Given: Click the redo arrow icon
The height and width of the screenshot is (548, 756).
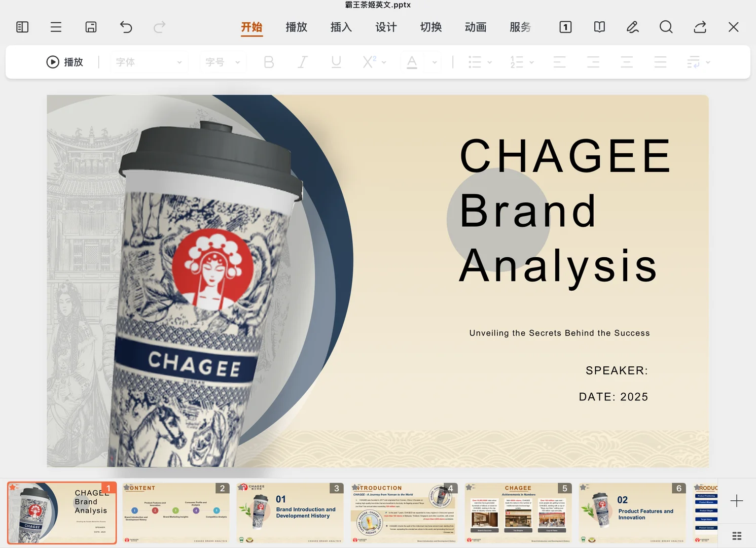Looking at the screenshot, I should click(160, 27).
